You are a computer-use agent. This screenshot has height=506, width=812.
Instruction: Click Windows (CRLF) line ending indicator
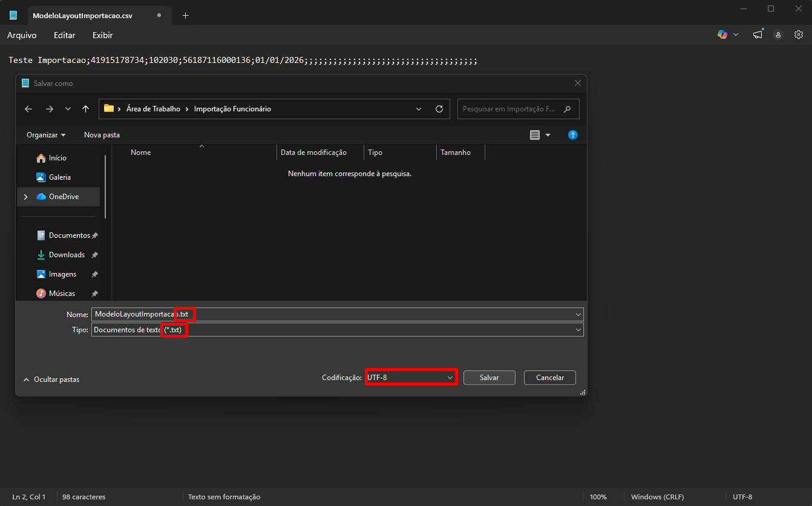point(657,497)
